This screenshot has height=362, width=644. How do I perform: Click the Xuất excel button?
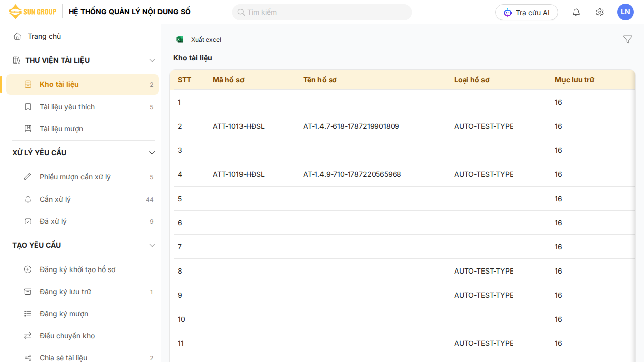click(199, 39)
